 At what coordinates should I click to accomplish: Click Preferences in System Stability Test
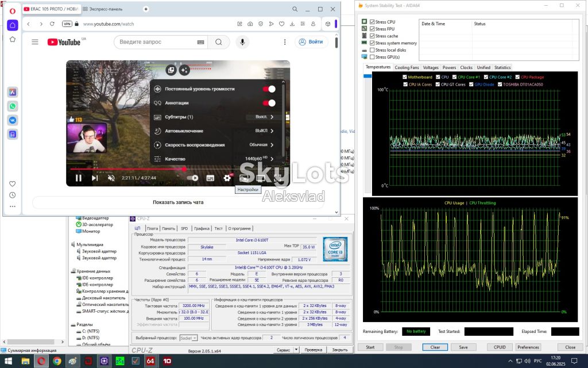click(x=528, y=347)
